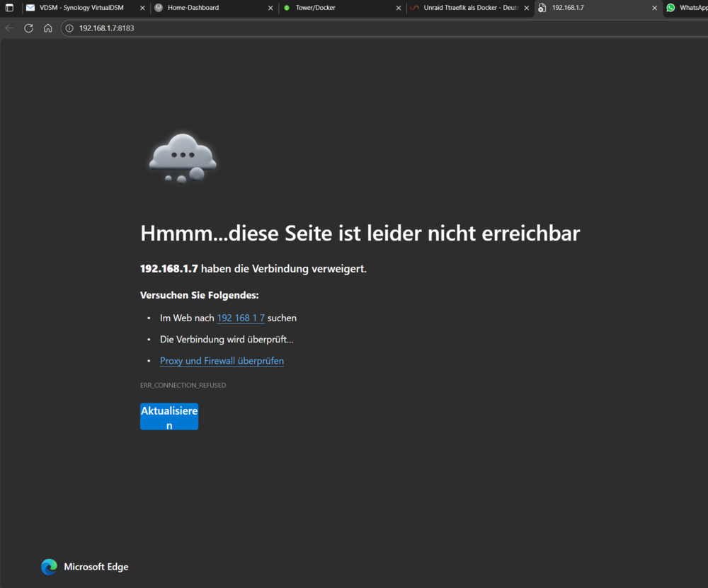The height and width of the screenshot is (588, 708).
Task: Open the 192 168 1 7 search link
Action: (241, 318)
